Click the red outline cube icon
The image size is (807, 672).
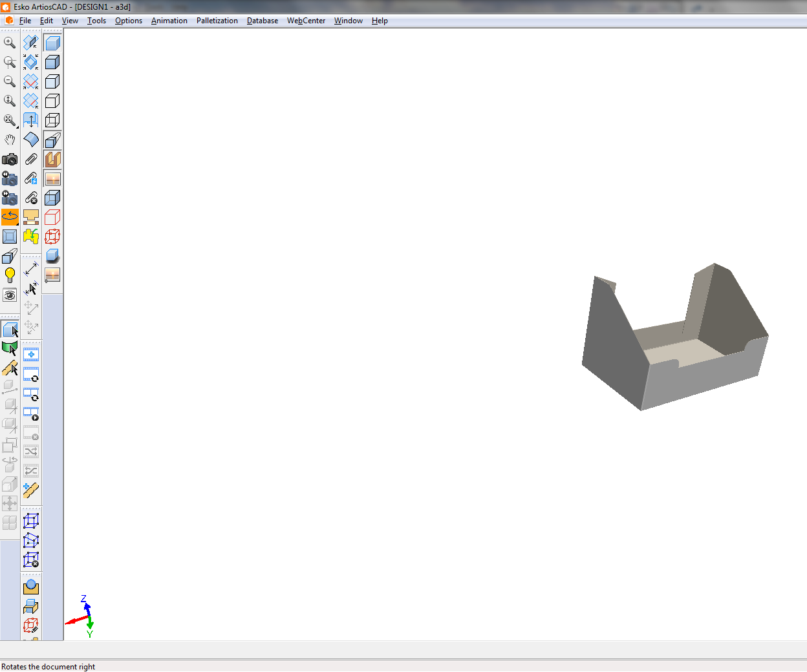[53, 217]
